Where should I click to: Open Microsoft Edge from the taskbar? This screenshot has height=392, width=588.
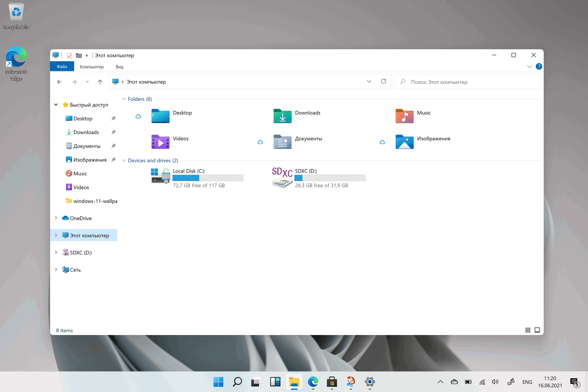[313, 381]
